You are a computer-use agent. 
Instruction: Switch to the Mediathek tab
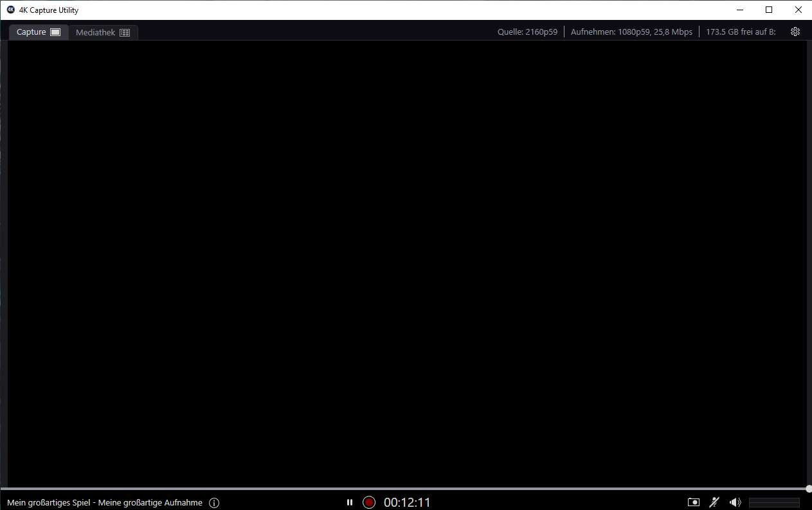(103, 32)
